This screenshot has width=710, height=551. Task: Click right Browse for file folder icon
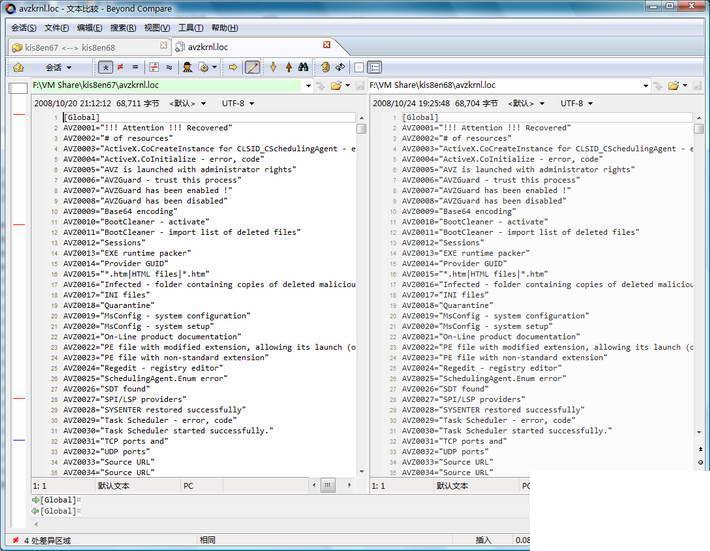point(673,85)
